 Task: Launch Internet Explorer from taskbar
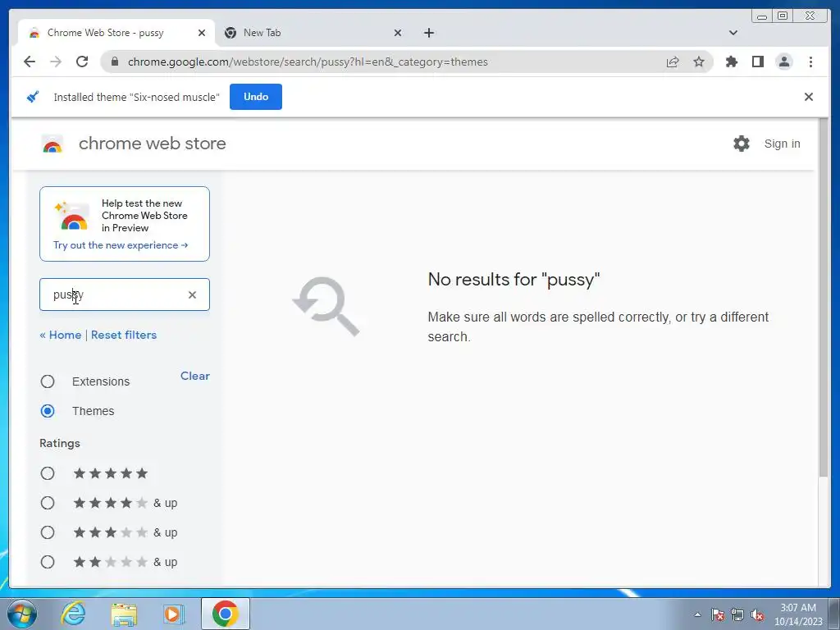[x=73, y=614]
